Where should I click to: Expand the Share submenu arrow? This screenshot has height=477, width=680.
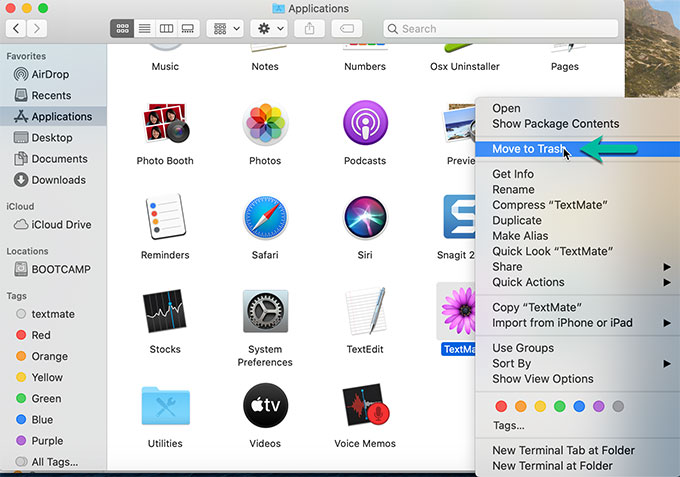point(667,267)
